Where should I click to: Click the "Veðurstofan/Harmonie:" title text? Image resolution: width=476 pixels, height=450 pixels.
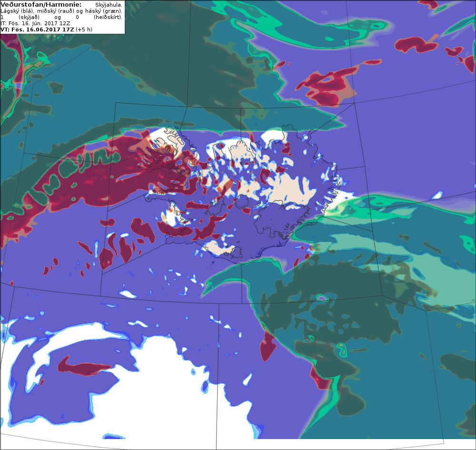click(41, 5)
